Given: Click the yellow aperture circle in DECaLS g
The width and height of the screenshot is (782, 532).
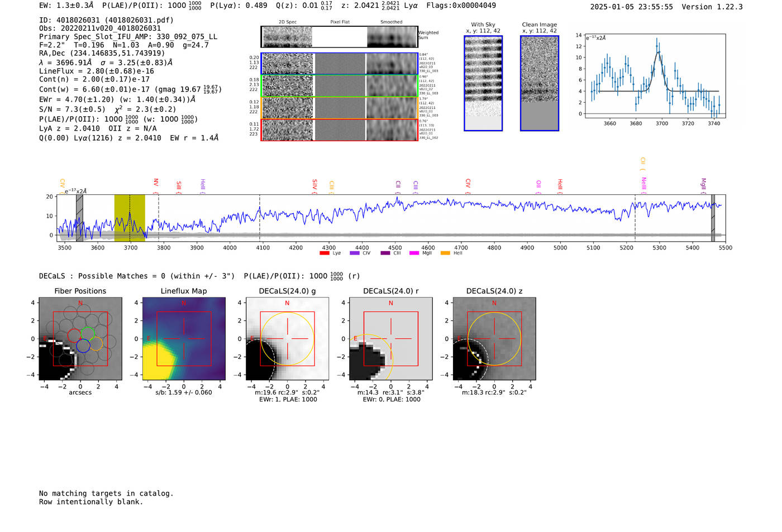Looking at the screenshot, I should [x=288, y=339].
